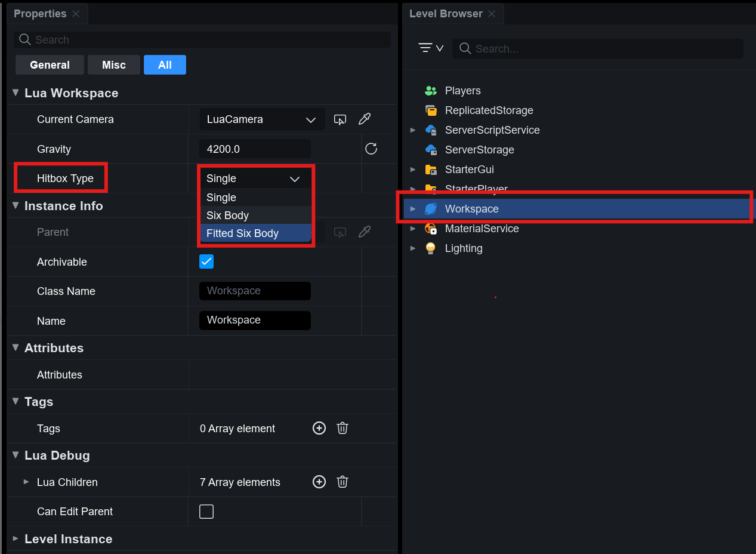Image resolution: width=756 pixels, height=554 pixels.
Task: Show Misc properties filter
Action: pyautogui.click(x=113, y=65)
